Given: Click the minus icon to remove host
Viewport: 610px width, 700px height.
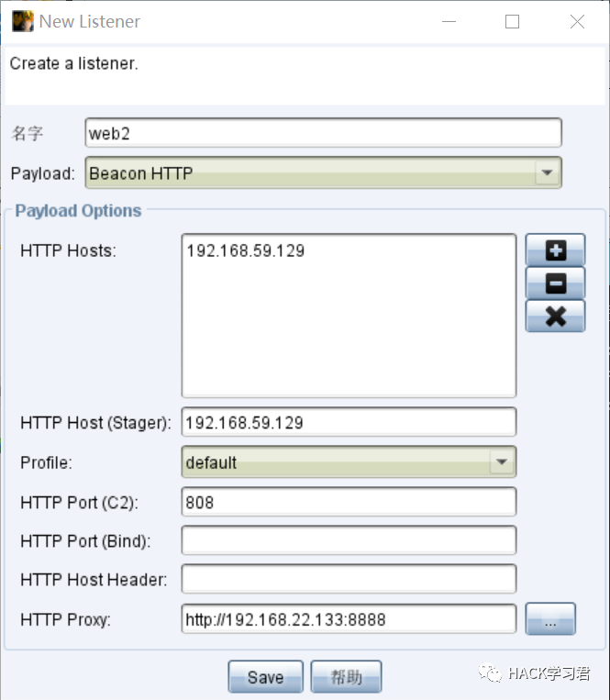Looking at the screenshot, I should click(x=555, y=283).
